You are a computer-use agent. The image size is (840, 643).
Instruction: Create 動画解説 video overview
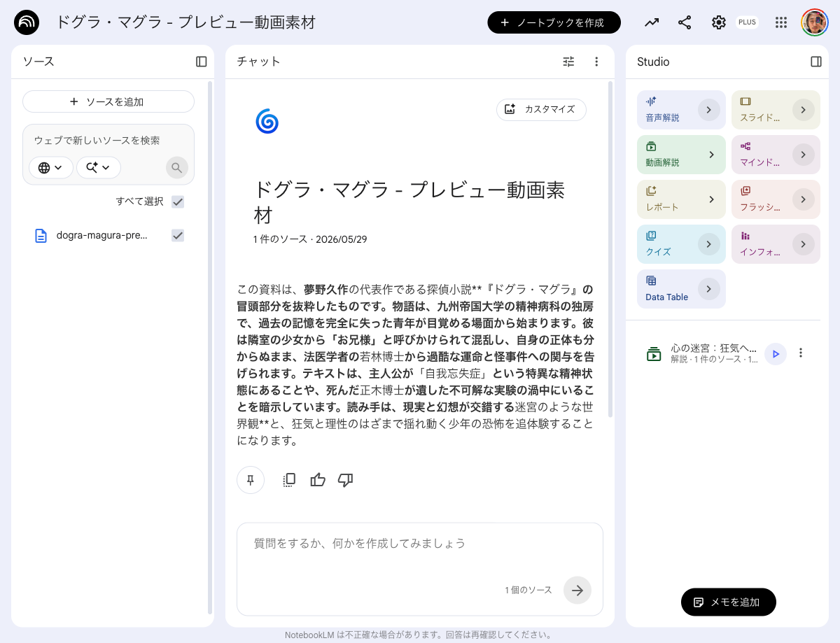click(x=681, y=155)
